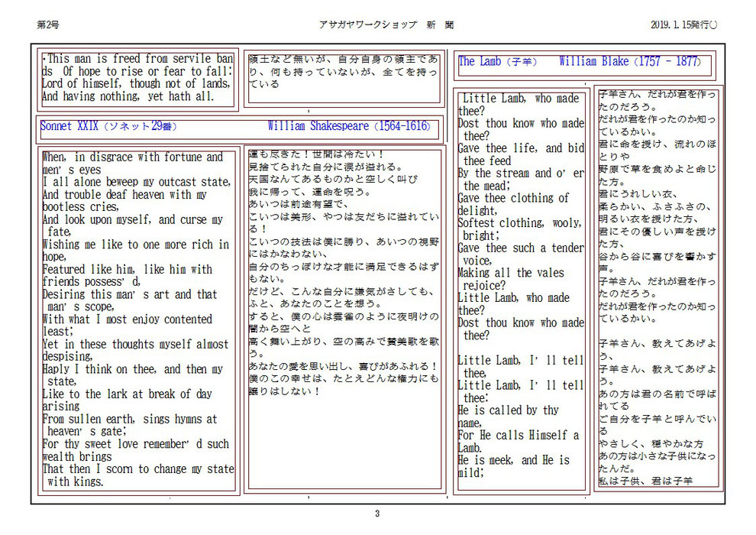Click the Japanese line "君にうれしい衣、"
The height and width of the screenshot is (535, 756).
[x=638, y=194]
